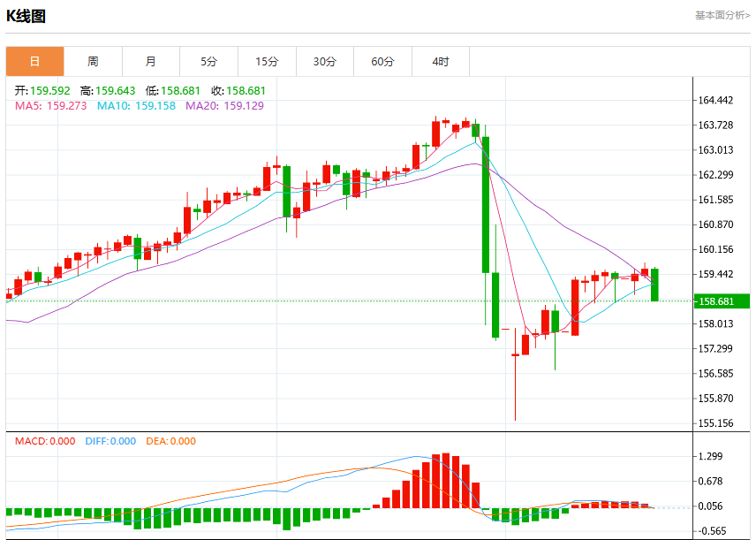Click the long-wick candle near 155.156 low
This screenshot has width=756, height=540.
516,374
